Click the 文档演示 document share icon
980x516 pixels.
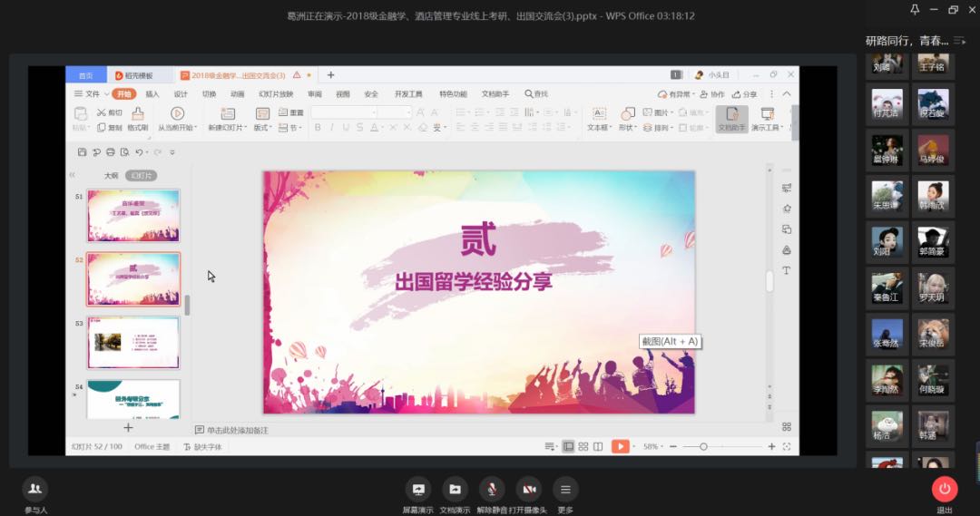455,489
